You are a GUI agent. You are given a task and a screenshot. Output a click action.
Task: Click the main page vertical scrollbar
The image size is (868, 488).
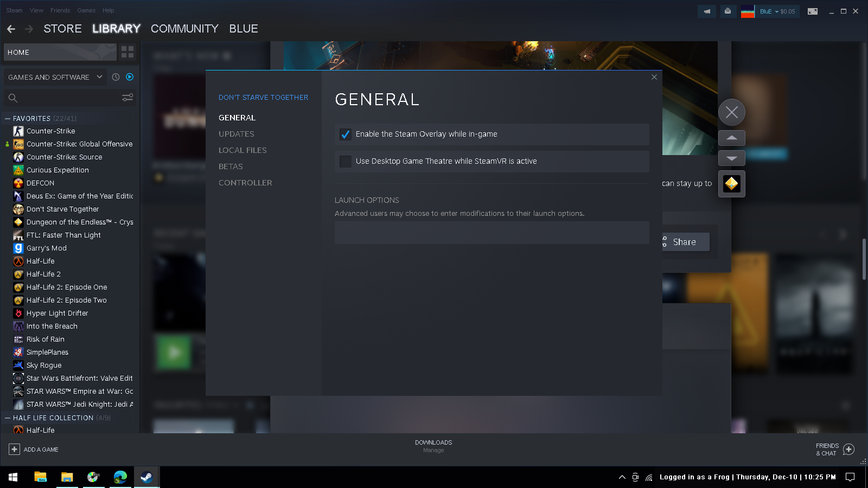(864, 260)
